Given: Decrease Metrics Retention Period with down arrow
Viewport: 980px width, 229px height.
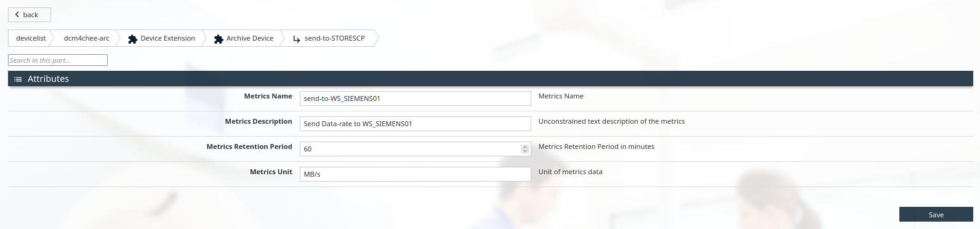Looking at the screenshot, I should click(x=525, y=151).
